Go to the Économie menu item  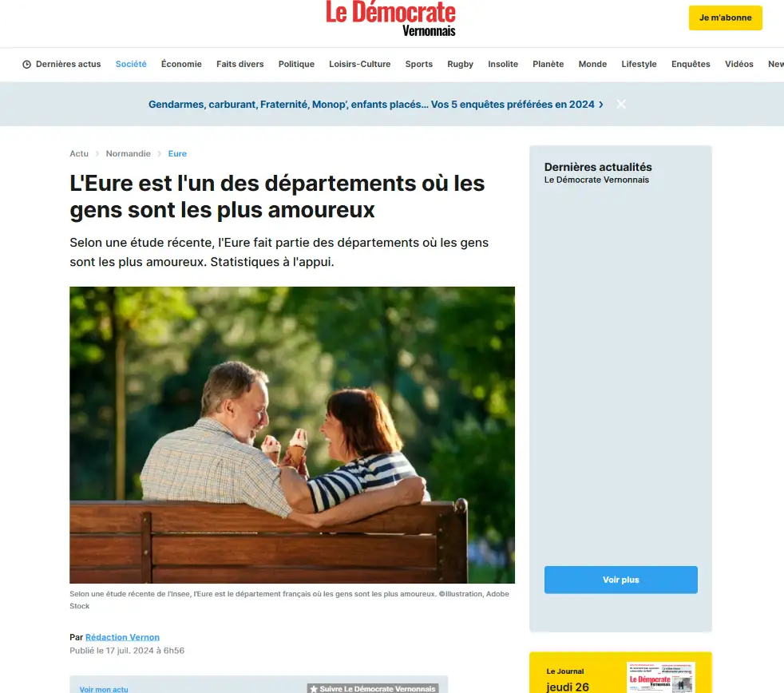(x=181, y=64)
